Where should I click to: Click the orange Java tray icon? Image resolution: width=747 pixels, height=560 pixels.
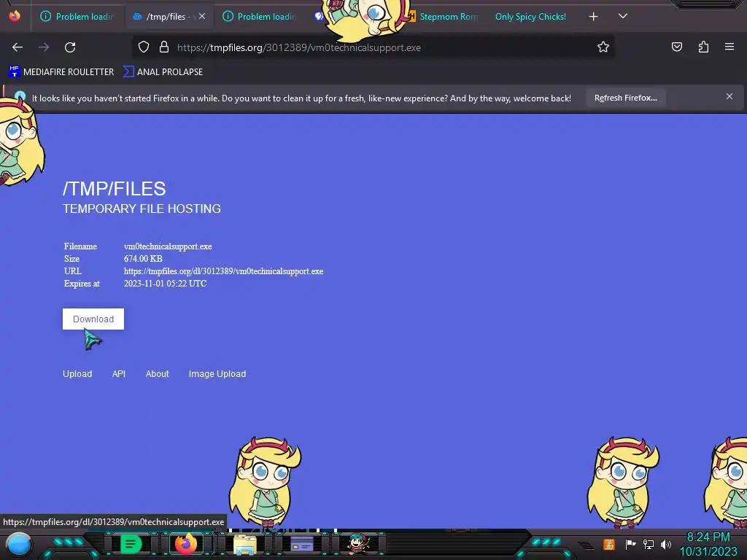coord(608,544)
